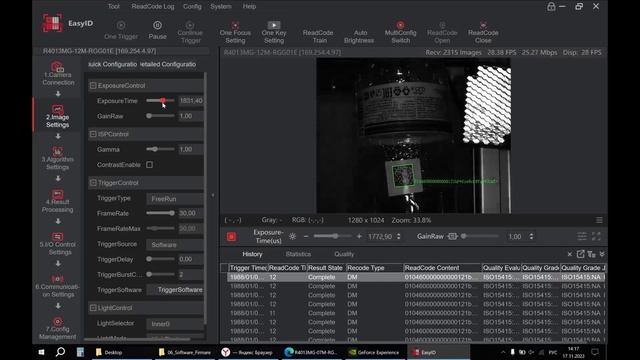The image size is (640, 360).
Task: Enable the ContrastEnable checkbox
Action: [x=150, y=165]
